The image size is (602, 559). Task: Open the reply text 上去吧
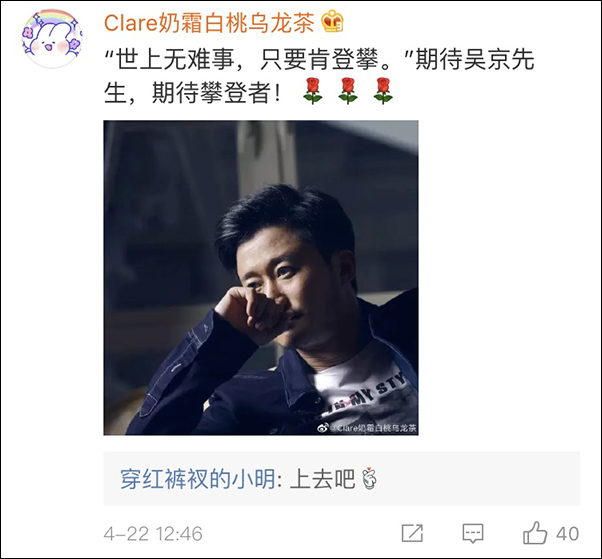(x=322, y=479)
